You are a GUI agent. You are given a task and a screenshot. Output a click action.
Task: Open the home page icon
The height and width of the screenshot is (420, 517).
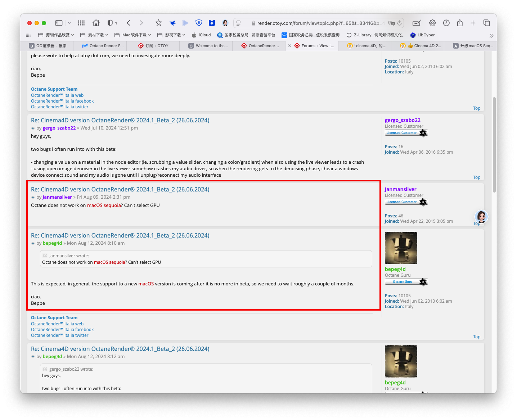96,23
